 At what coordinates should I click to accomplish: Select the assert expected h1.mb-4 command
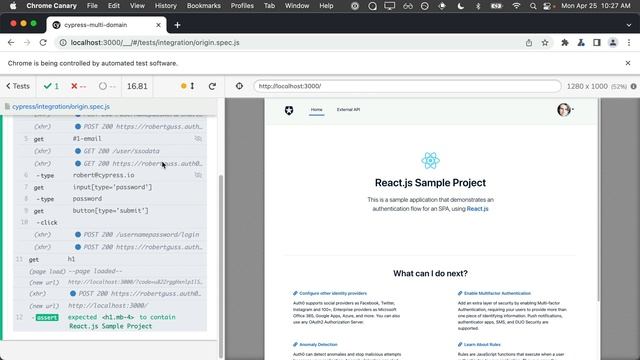coord(110,322)
